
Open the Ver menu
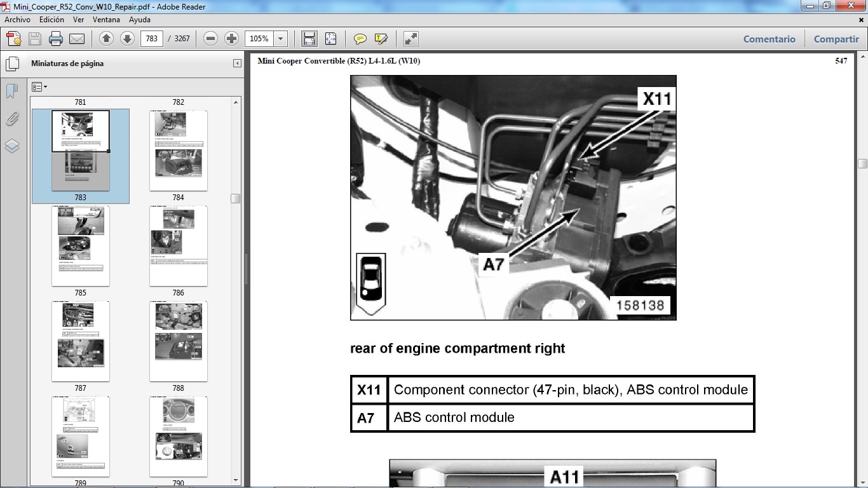pyautogui.click(x=78, y=20)
